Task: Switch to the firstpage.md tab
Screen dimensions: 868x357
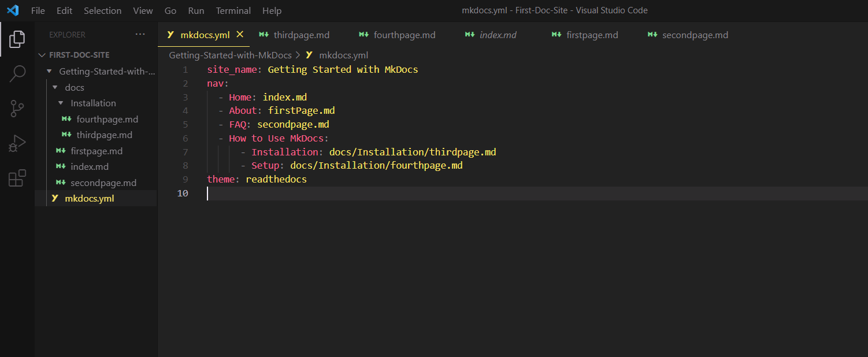Action: coord(591,35)
